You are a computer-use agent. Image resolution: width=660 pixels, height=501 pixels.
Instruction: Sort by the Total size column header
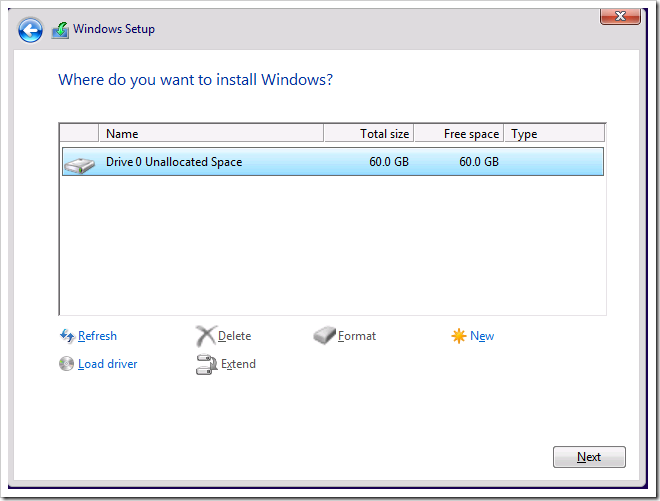[368, 134]
